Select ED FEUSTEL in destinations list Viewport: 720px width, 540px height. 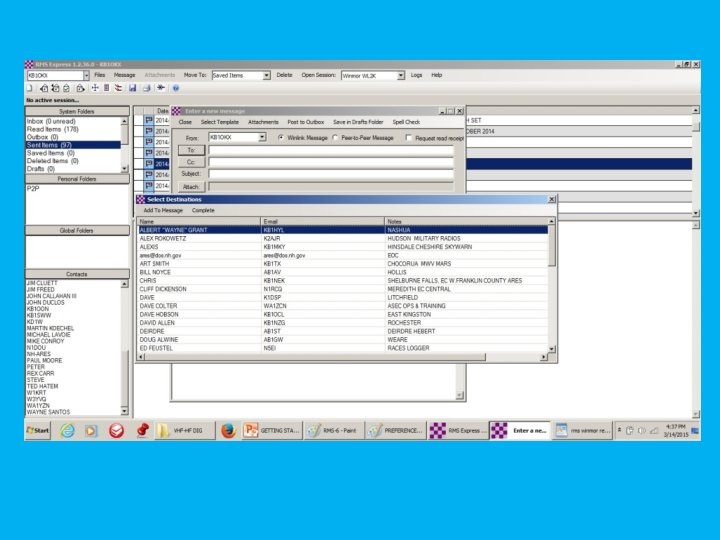pyautogui.click(x=343, y=348)
